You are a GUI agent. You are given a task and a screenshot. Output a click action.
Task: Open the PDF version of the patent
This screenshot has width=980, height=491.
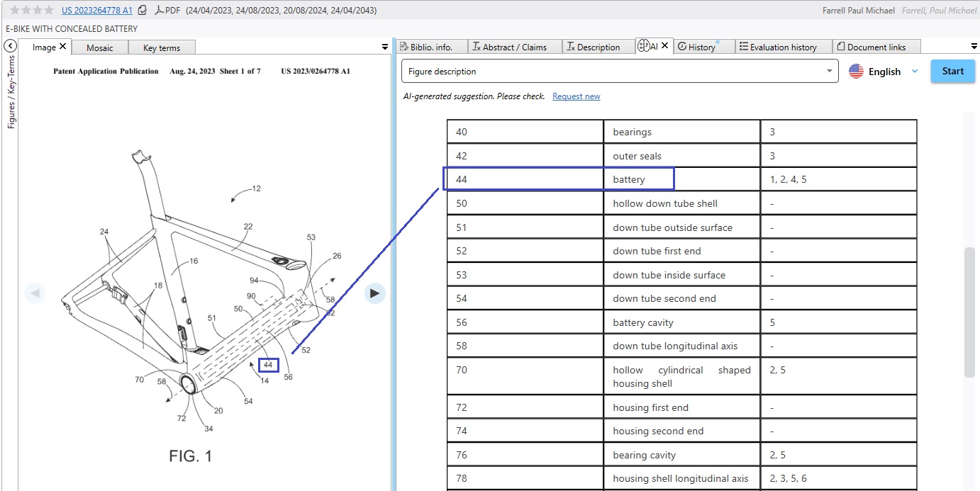(167, 11)
